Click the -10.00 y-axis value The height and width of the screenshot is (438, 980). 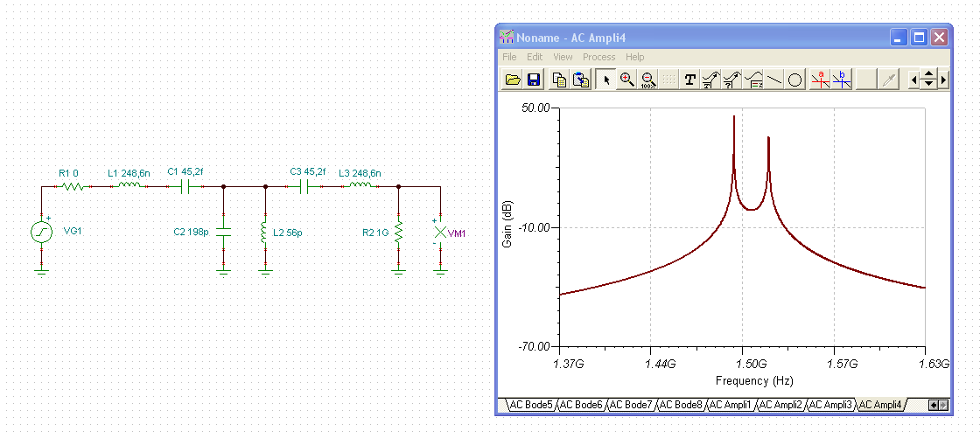coord(533,226)
